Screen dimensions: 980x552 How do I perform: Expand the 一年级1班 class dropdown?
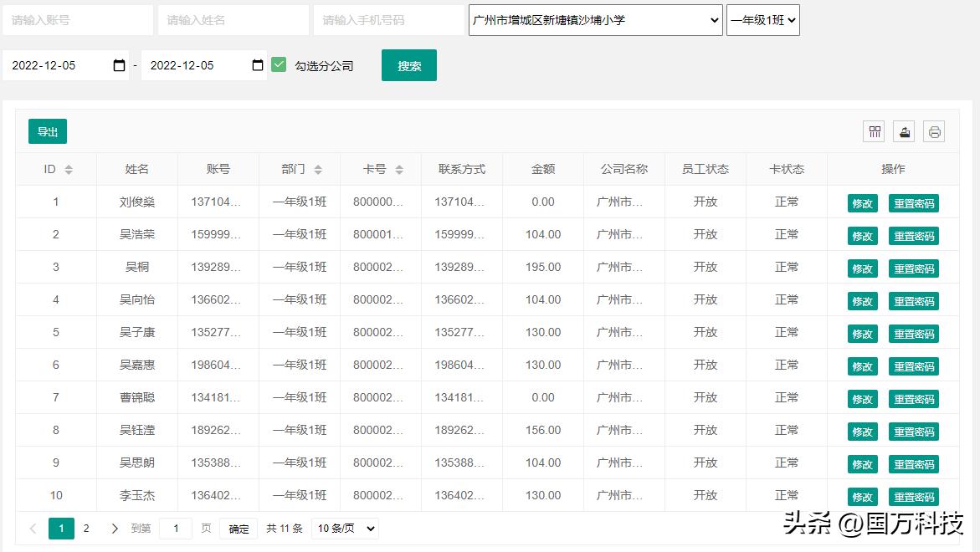point(762,20)
